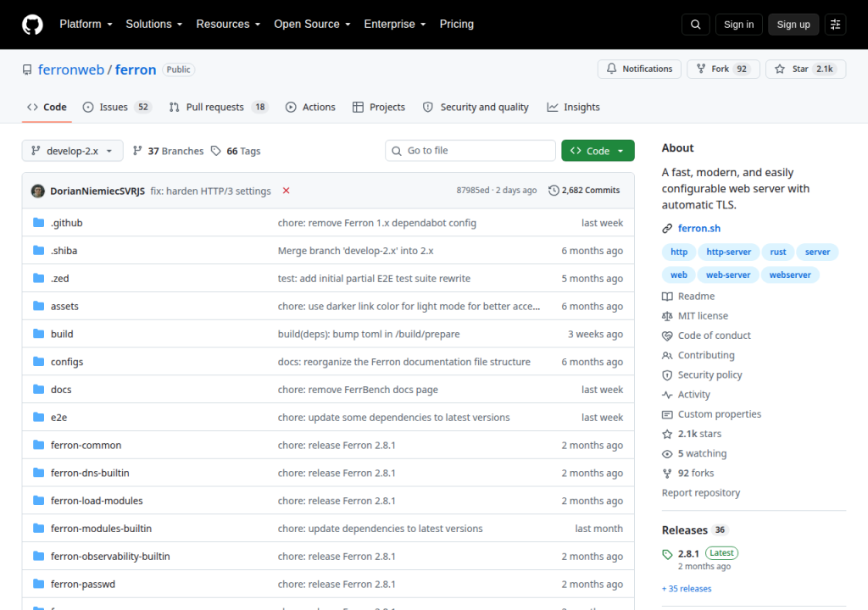
Task: Visit the ferron.sh website link
Action: pos(699,228)
